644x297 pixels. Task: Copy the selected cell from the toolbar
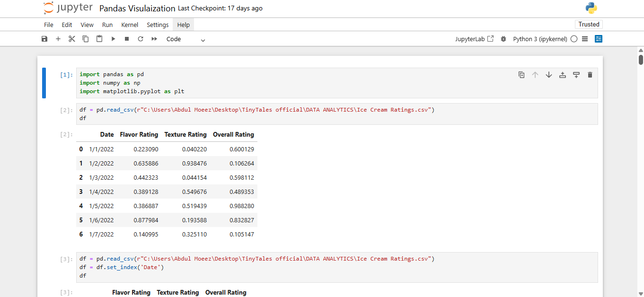[x=86, y=39]
